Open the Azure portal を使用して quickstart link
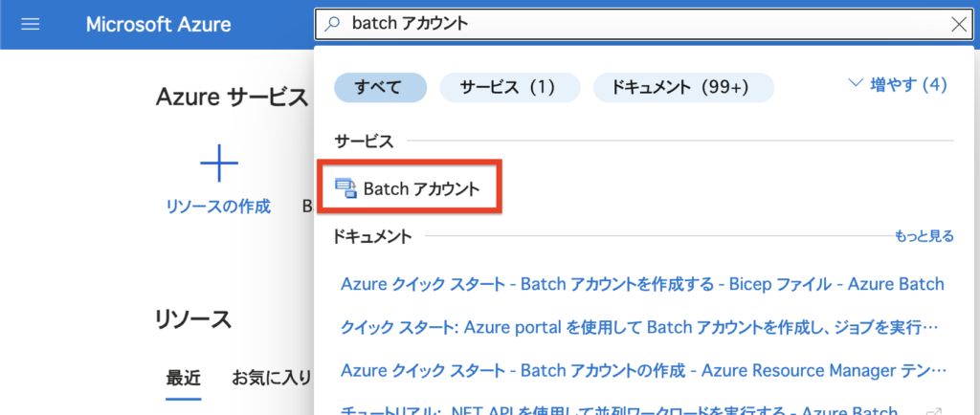The width and height of the screenshot is (980, 415). (x=639, y=327)
